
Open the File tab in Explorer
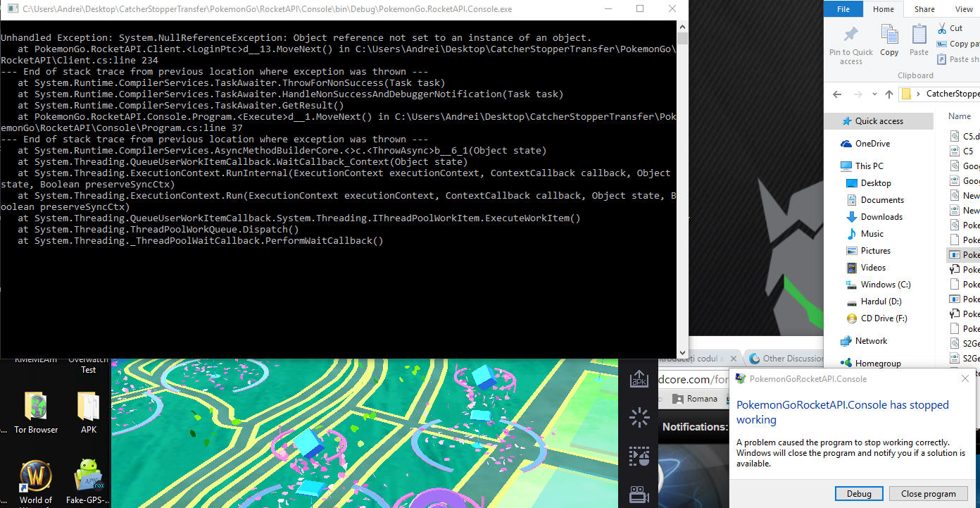click(x=843, y=9)
